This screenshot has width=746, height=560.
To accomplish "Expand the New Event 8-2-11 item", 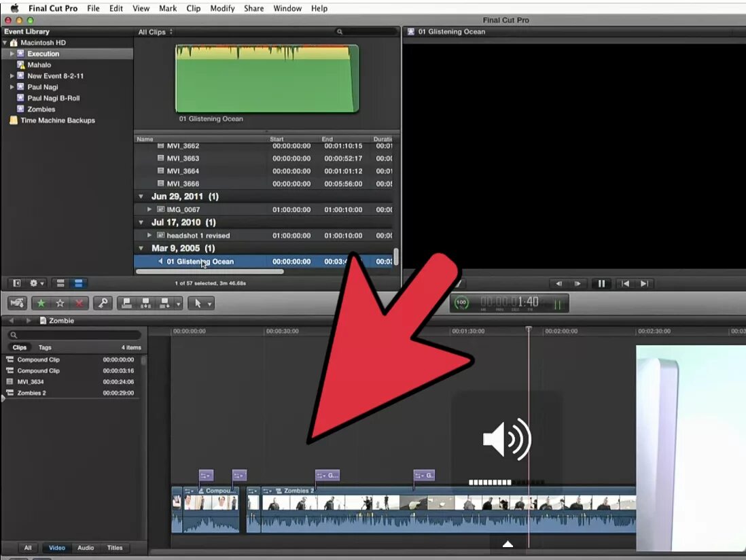I will pyautogui.click(x=12, y=75).
